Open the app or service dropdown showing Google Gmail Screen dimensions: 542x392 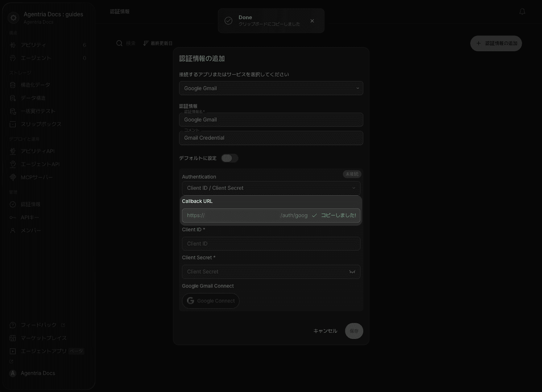(271, 88)
